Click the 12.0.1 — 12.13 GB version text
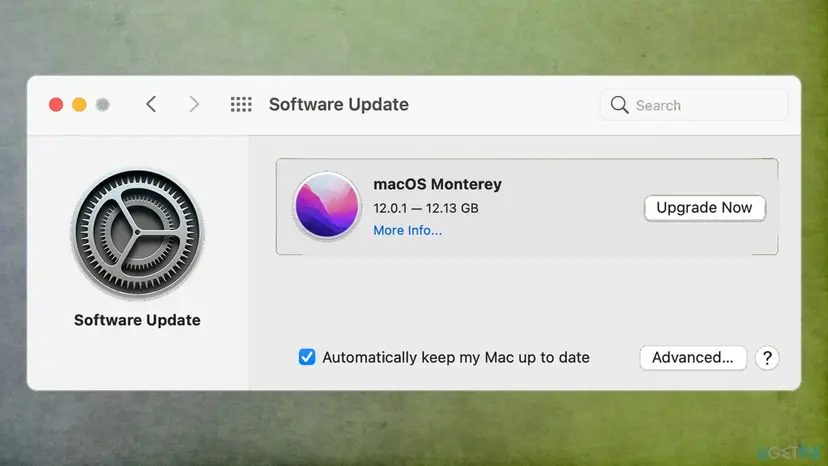Viewport: 828px width, 466px height. [x=426, y=208]
